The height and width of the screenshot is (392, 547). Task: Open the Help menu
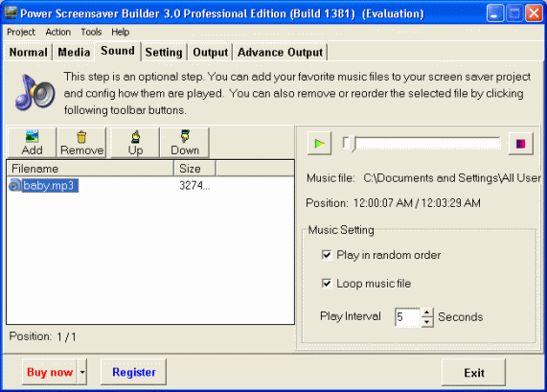[x=121, y=33]
